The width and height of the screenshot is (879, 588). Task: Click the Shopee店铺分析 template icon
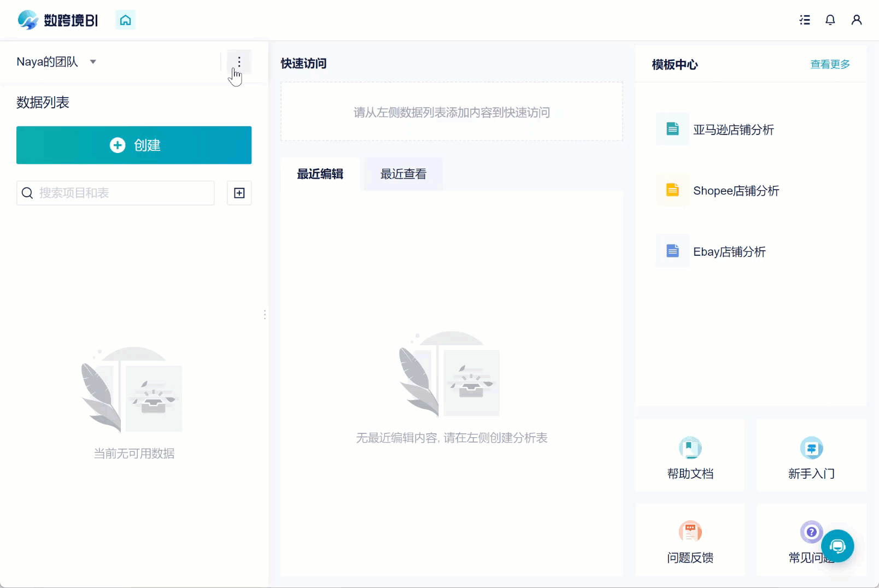click(672, 190)
